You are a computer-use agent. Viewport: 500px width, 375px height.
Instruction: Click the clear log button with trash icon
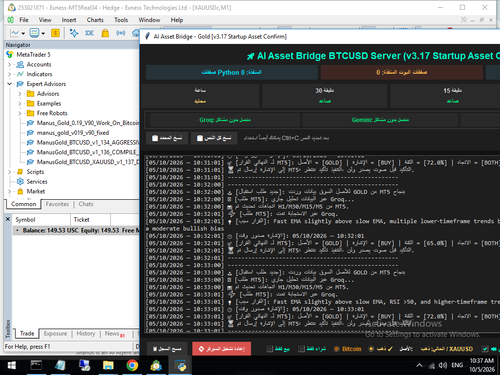click(167, 349)
